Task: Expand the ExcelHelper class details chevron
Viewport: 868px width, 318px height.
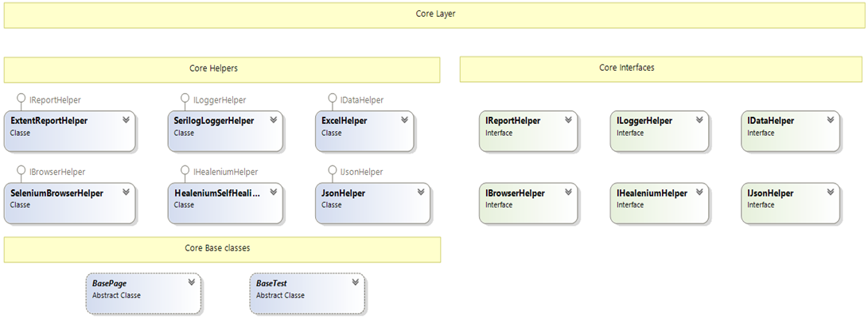Action: click(x=405, y=119)
